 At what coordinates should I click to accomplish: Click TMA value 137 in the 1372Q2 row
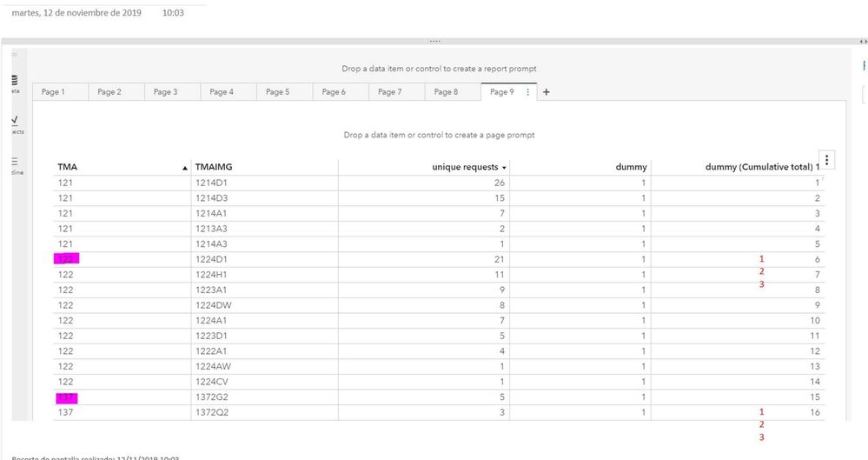point(65,412)
